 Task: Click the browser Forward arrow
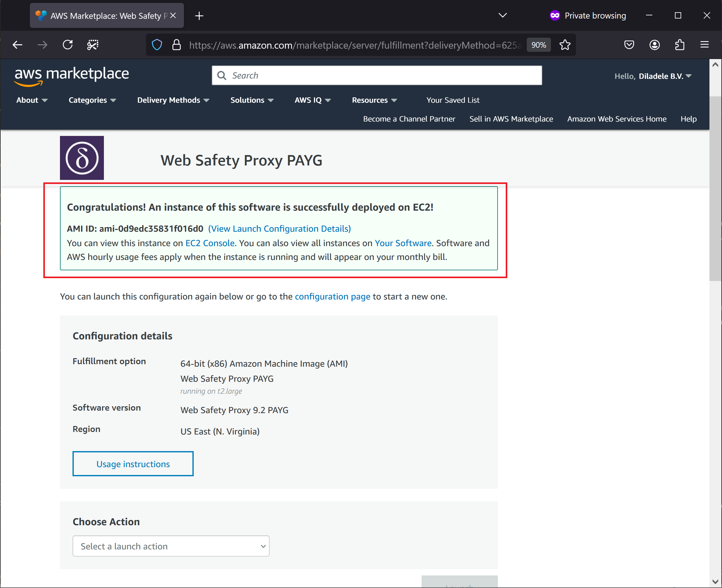pyautogui.click(x=42, y=45)
